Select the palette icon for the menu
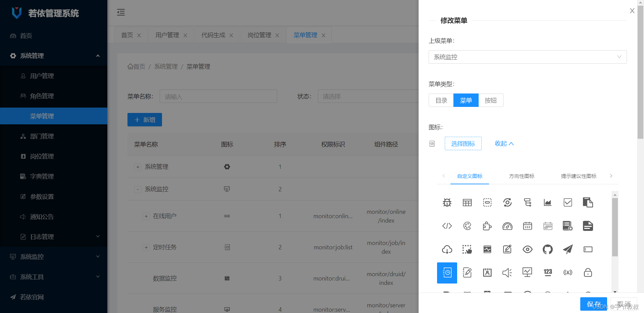This screenshot has width=644, height=313. click(x=467, y=226)
